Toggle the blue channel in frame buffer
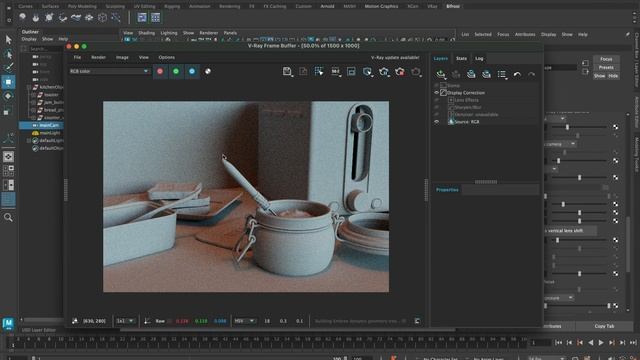Screen dimensions: 640x360 point(192,71)
